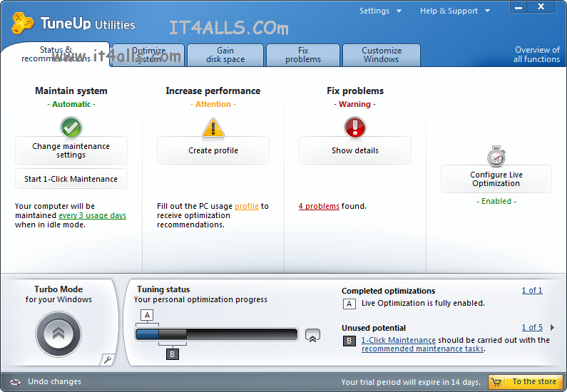This screenshot has width=567, height=392.
Task: Open the Gain disk space tab
Action: coord(225,55)
